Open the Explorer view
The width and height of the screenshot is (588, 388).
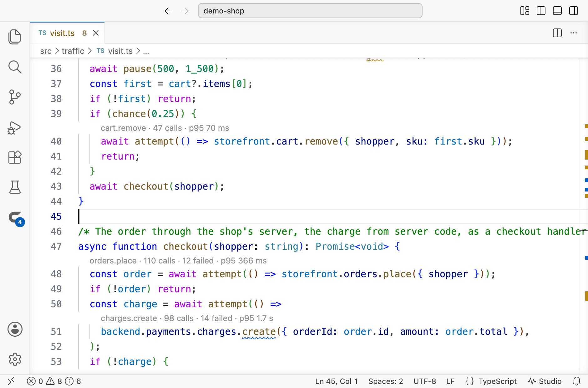coord(15,37)
